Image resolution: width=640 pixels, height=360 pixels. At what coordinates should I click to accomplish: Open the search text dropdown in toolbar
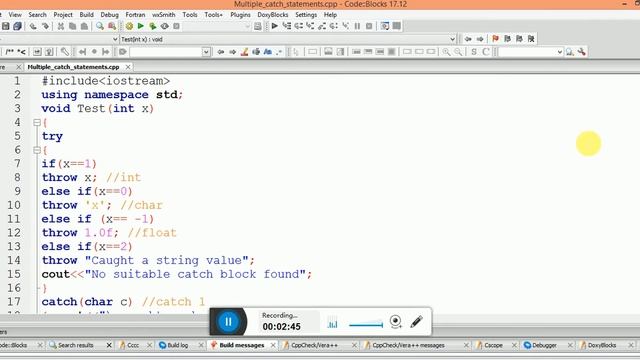pyautogui.click(x=206, y=52)
